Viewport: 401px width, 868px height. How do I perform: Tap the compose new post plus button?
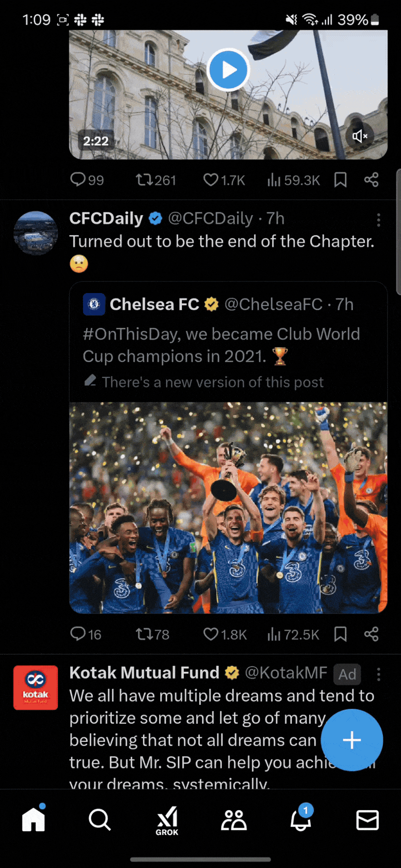352,740
